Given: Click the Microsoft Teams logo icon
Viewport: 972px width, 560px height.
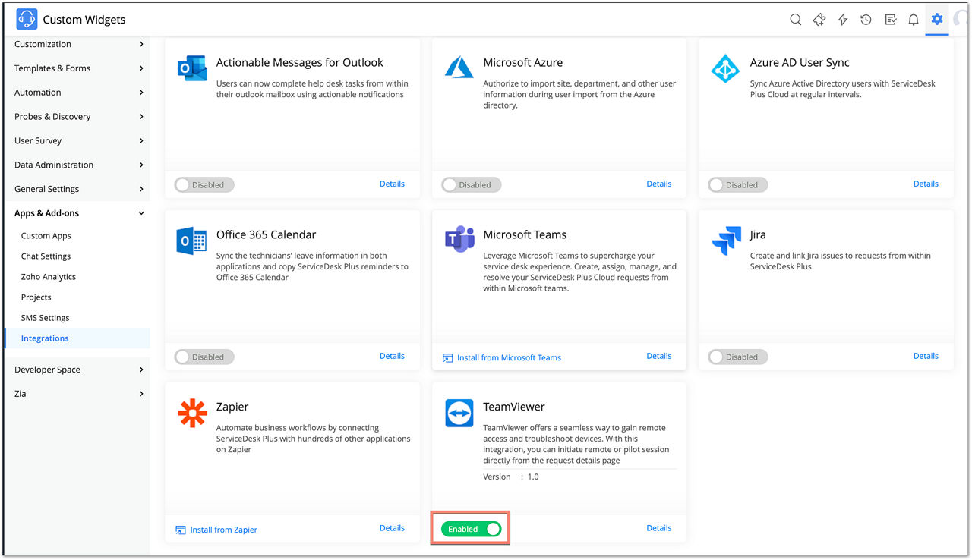Looking at the screenshot, I should click(x=459, y=240).
